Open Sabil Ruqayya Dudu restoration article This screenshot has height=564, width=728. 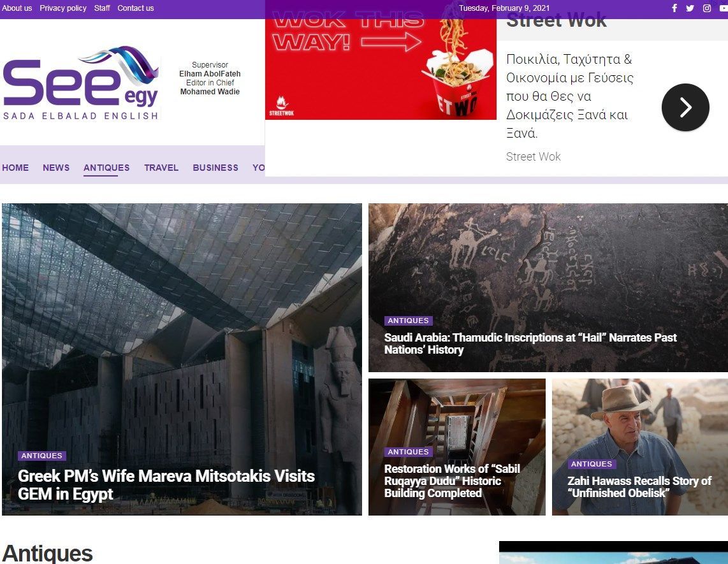452,481
